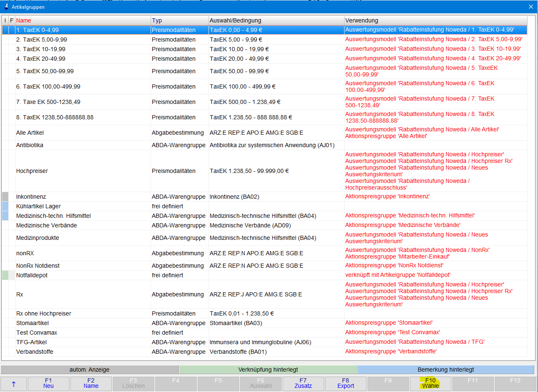Click "Aktionspreisgruppe 'Test Convamax'" usage cell
The image size is (538, 392).
click(436, 333)
